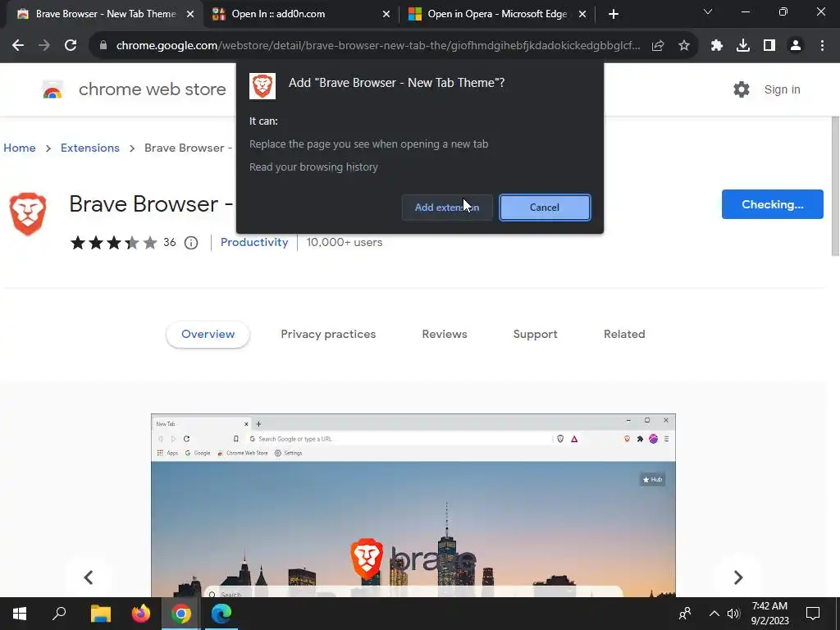Screen dimensions: 840x630
Task: Open the Chrome Web Store settings gear
Action: 742,89
